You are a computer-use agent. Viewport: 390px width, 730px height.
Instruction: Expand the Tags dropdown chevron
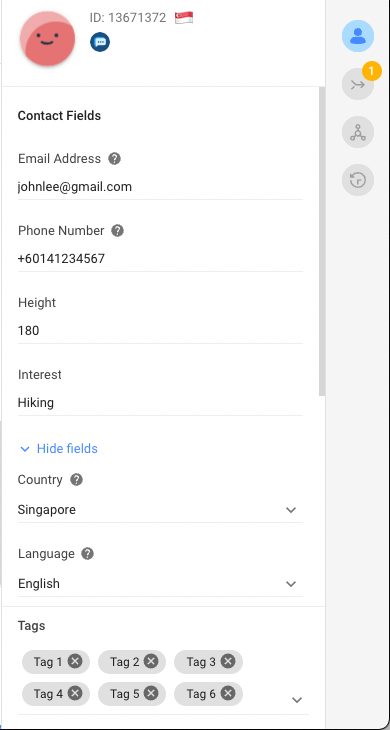[x=297, y=700]
